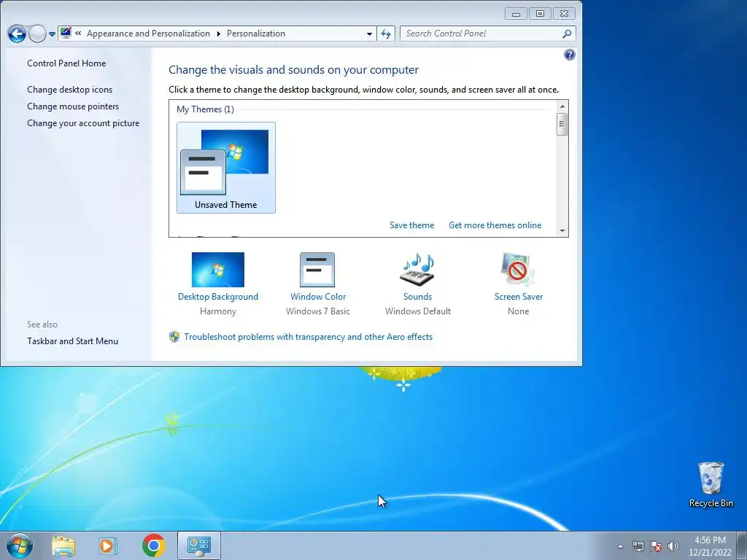Open the address bar history dropdown

tap(369, 34)
